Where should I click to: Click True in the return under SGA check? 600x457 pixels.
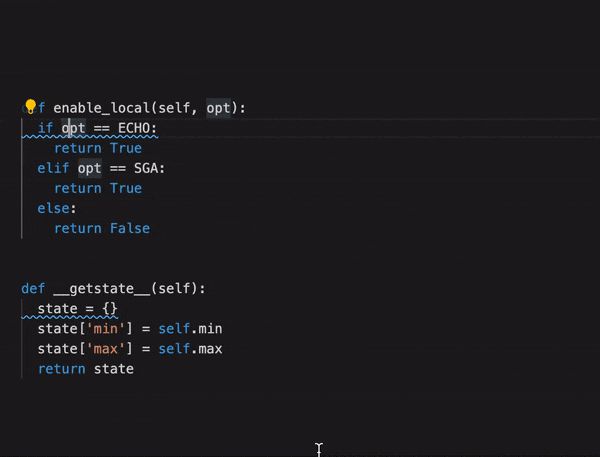[x=126, y=188]
